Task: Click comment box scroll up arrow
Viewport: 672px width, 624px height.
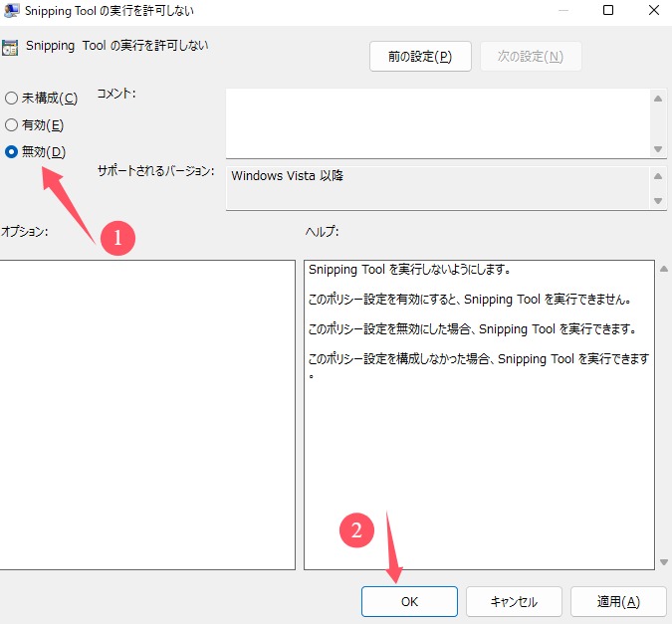Action: coord(658,99)
